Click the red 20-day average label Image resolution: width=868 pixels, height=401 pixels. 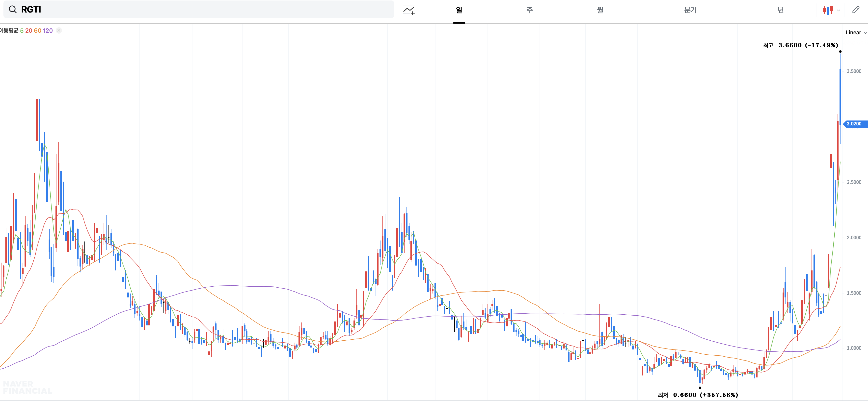point(29,31)
